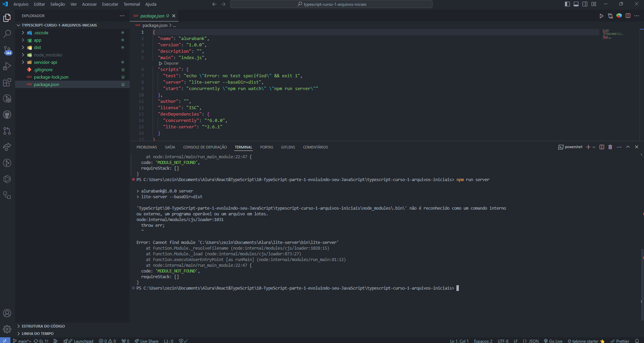The height and width of the screenshot is (343, 644).
Task: Open the pull requests view icon
Action: 7,131
